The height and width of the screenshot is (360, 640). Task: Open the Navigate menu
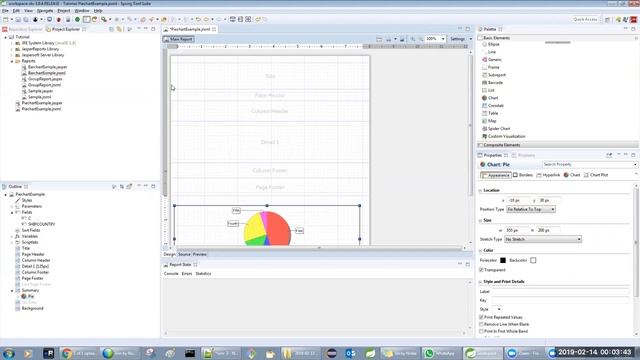tap(45, 11)
